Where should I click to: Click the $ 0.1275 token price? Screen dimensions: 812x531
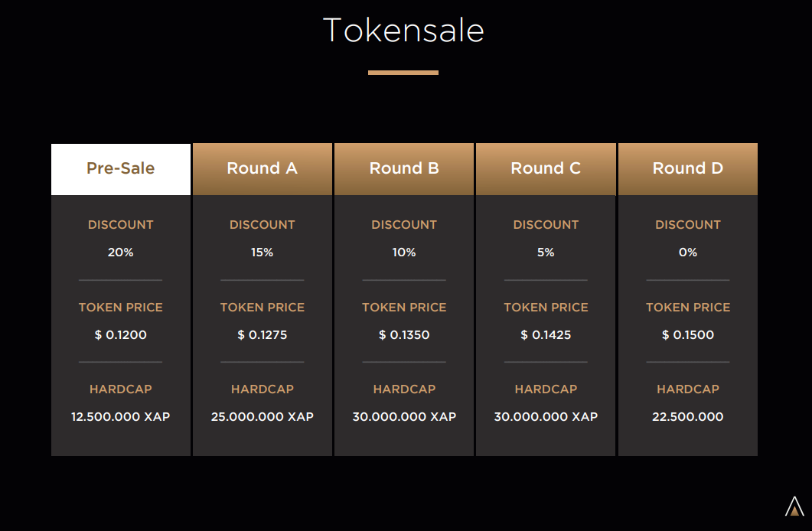262,335
